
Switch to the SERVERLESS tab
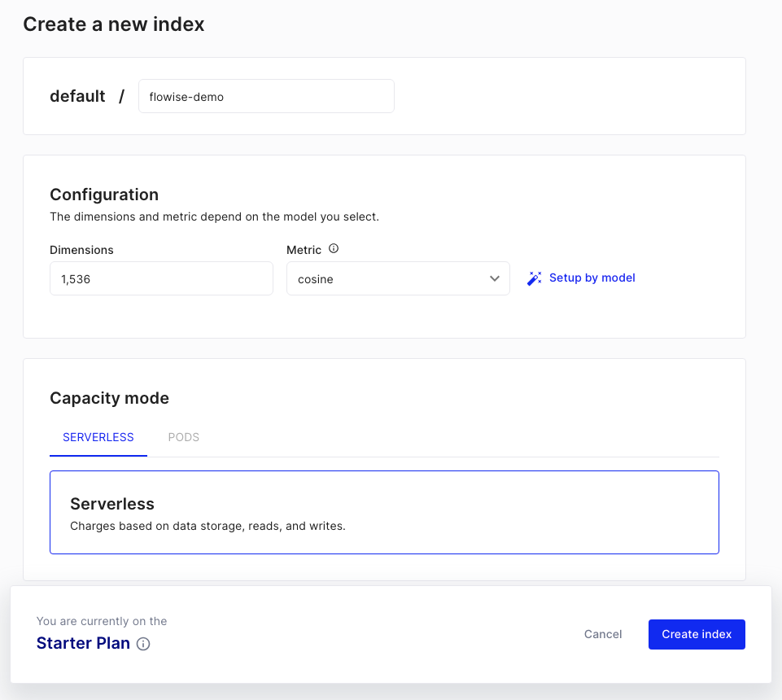pyautogui.click(x=98, y=437)
